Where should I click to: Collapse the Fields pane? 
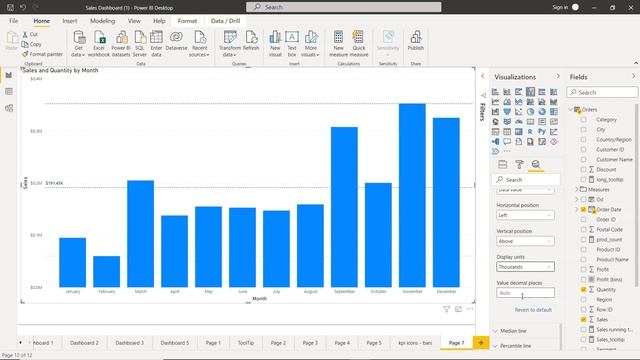click(x=633, y=76)
